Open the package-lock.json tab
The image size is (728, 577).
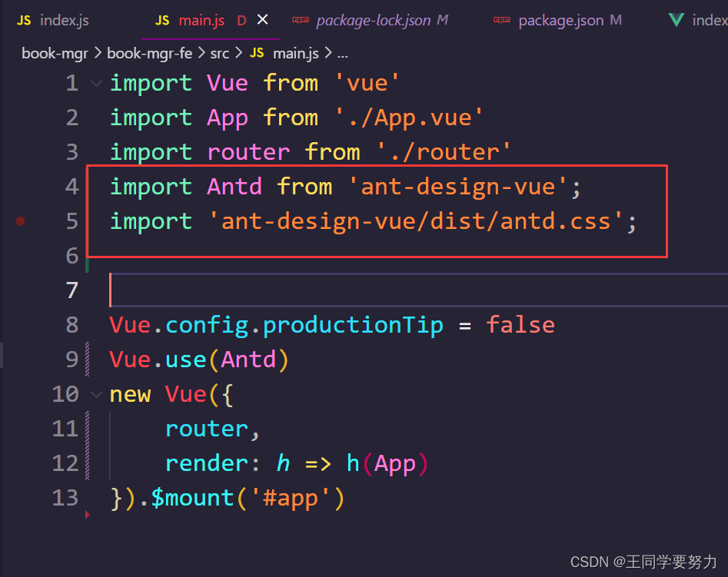click(373, 21)
